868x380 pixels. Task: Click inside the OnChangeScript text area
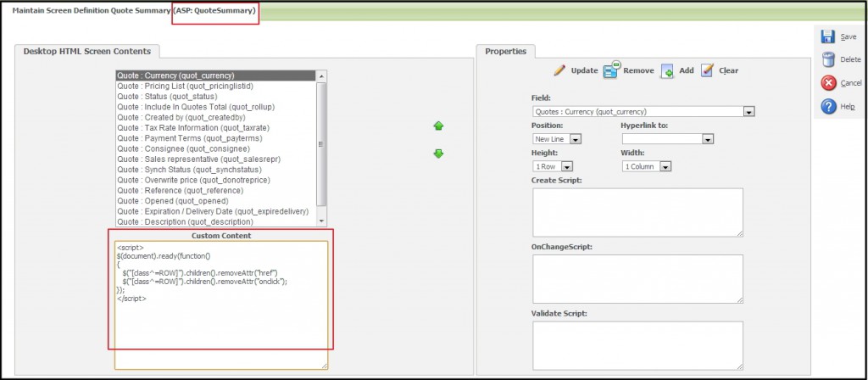point(637,278)
